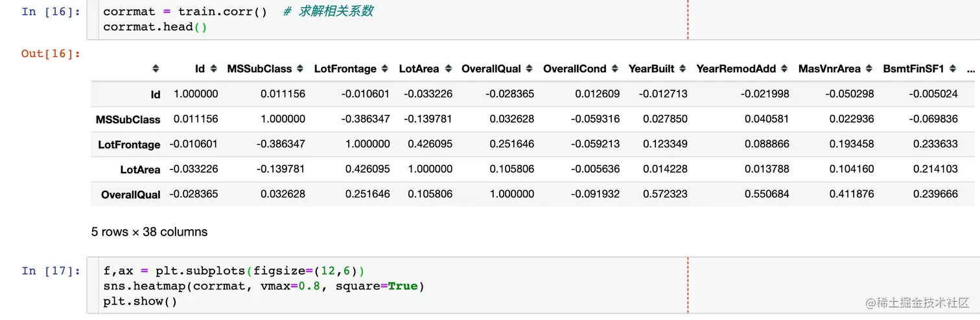This screenshot has width=980, height=320.
Task: Click the LotFrontage row header
Action: [130, 145]
